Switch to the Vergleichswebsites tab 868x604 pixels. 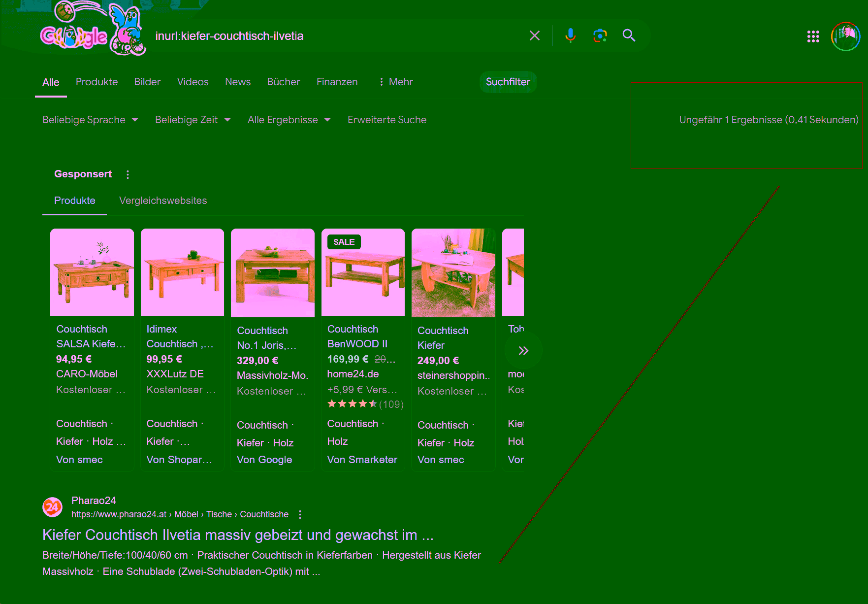[x=163, y=201]
